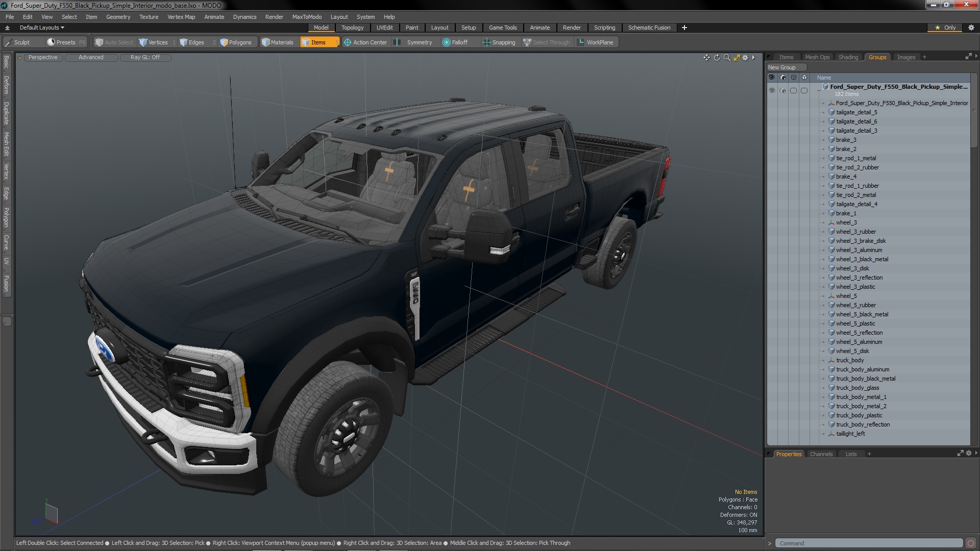
Task: Toggle Select Through mode
Action: 547,42
